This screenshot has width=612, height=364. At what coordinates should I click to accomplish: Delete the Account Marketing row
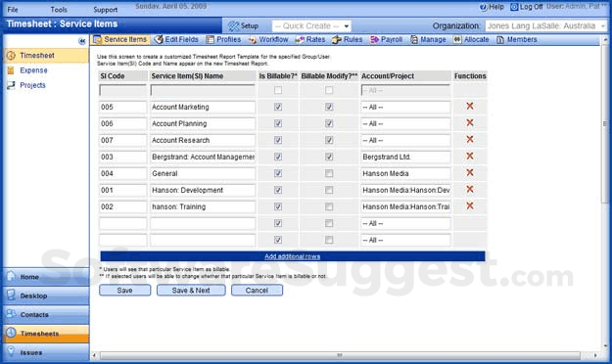(470, 106)
